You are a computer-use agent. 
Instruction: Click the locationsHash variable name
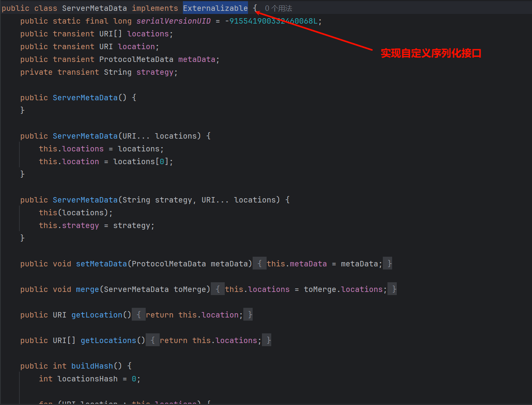click(87, 379)
